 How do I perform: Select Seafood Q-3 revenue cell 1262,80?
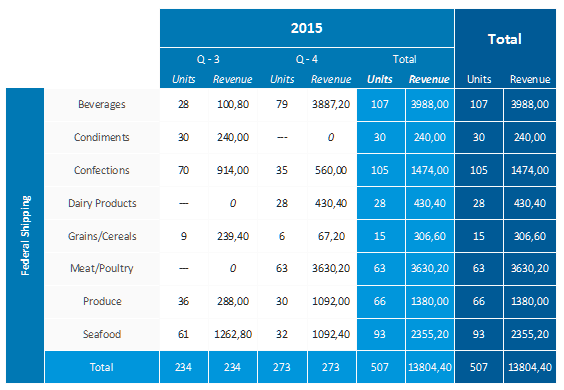tap(233, 334)
